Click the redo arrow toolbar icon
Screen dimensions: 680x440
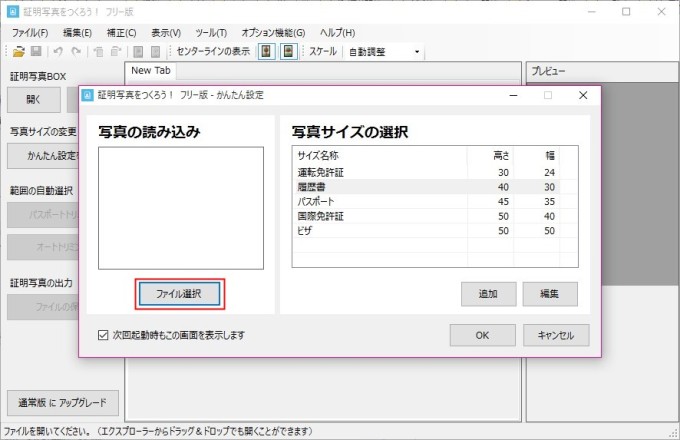pos(76,51)
